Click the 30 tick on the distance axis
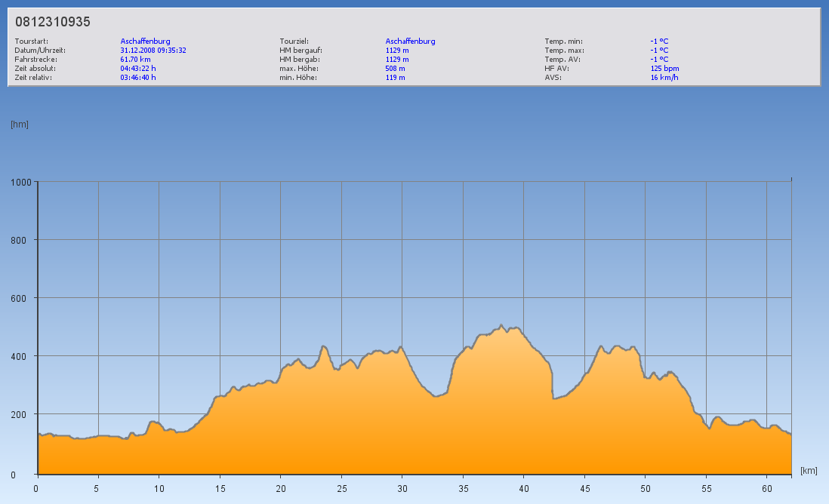Viewport: 829px width, 504px height. tap(401, 488)
